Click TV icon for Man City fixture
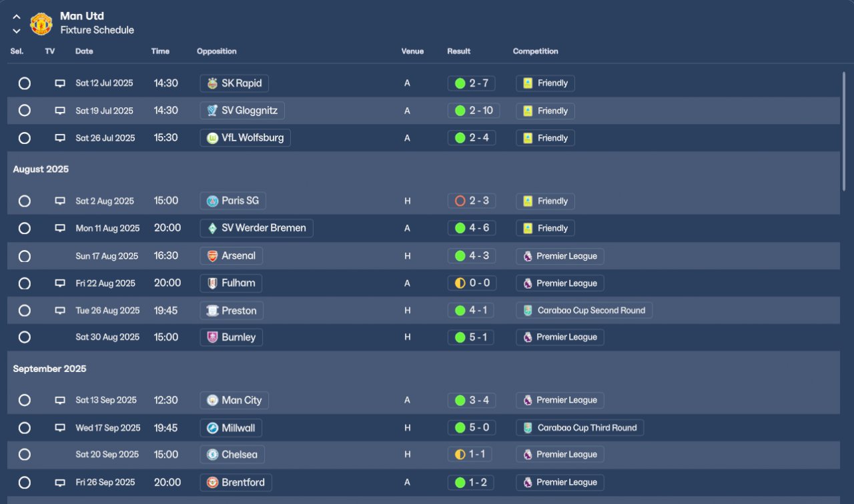The width and height of the screenshot is (854, 504). 60,401
